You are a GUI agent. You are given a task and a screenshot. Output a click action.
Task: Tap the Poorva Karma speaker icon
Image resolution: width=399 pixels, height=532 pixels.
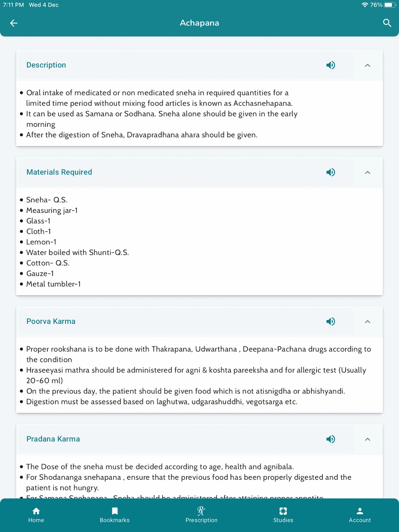331,322
